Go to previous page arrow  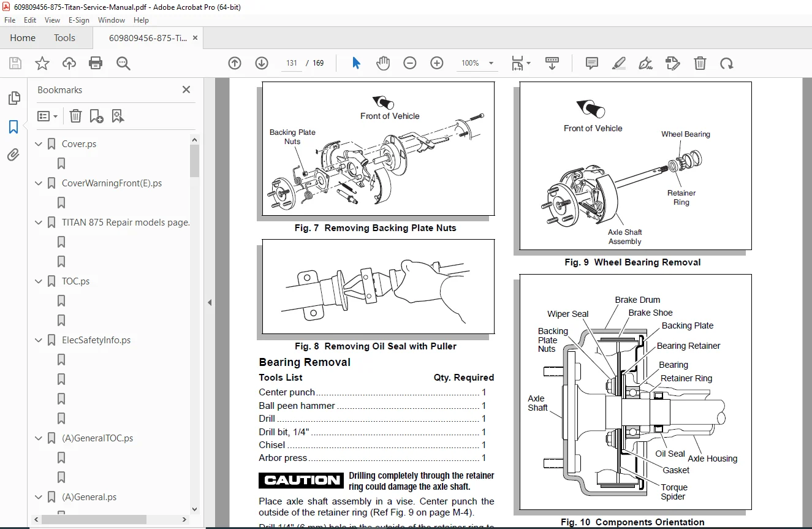click(x=235, y=63)
